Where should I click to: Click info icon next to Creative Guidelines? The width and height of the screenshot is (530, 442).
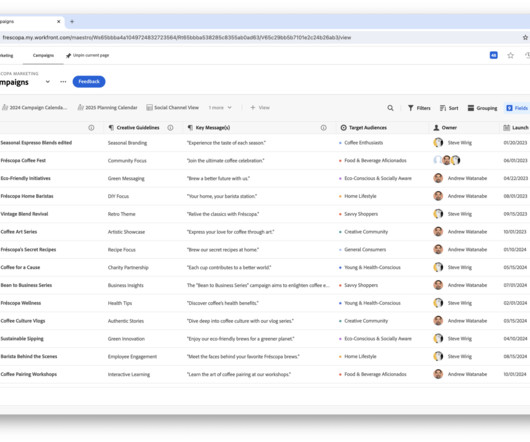(170, 128)
